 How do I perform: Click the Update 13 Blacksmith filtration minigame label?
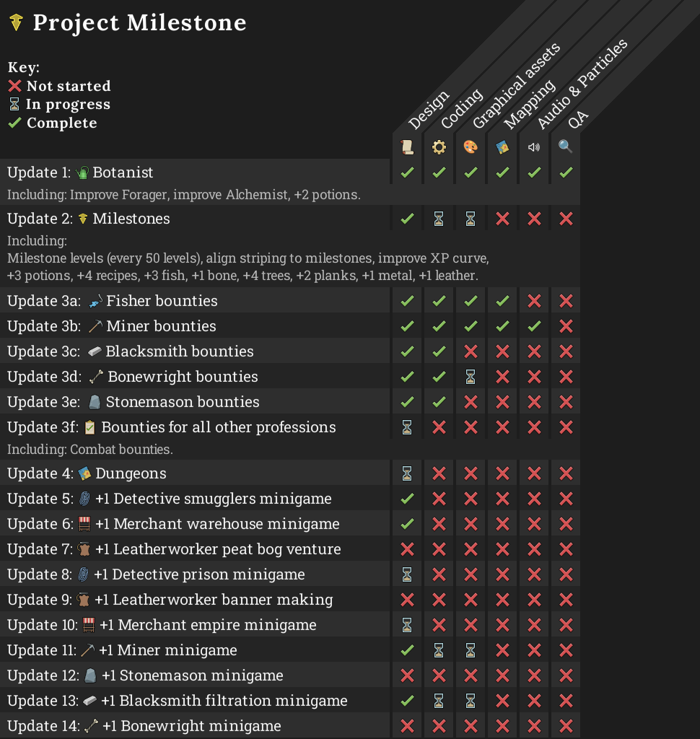click(224, 701)
